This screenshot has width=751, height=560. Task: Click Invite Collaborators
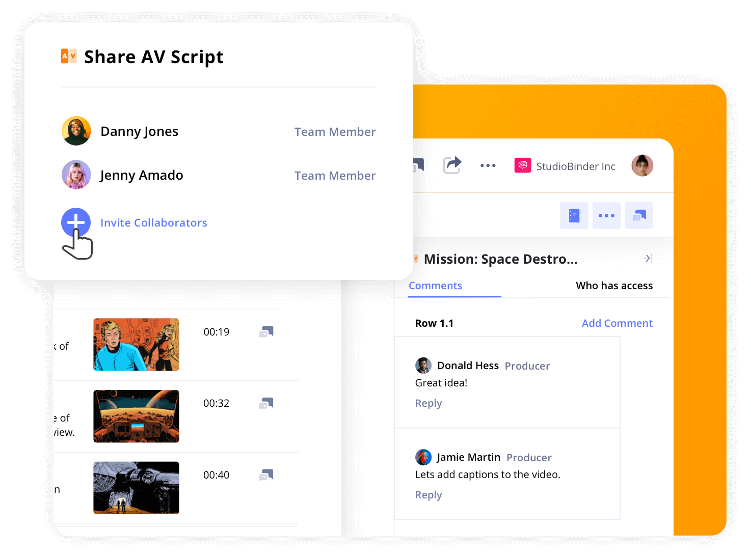[x=154, y=222]
